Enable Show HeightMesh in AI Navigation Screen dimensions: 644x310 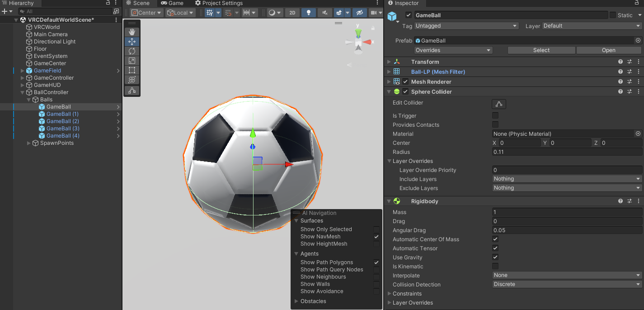point(376,244)
